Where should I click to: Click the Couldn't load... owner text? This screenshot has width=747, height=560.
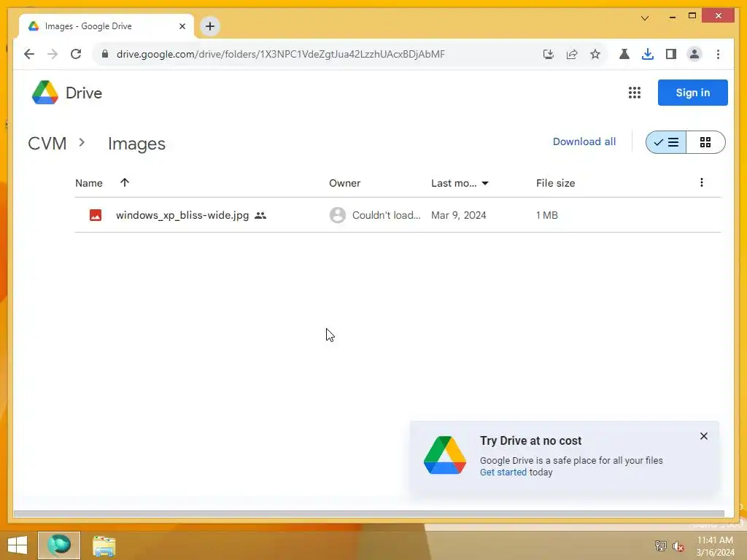pos(387,215)
